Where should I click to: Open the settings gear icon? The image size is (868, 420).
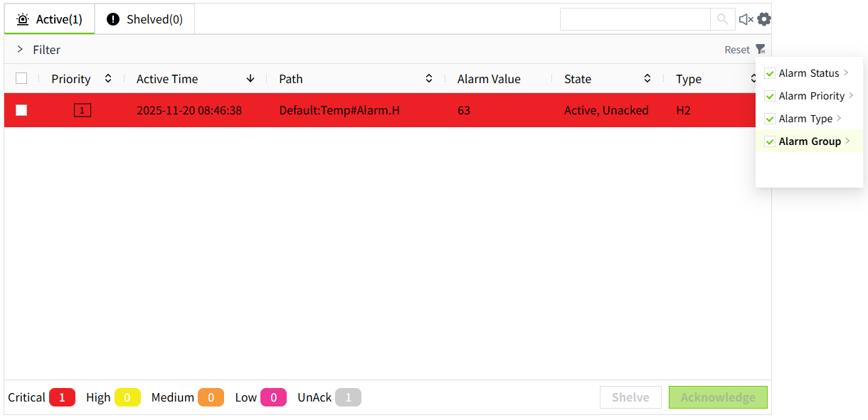click(x=764, y=19)
